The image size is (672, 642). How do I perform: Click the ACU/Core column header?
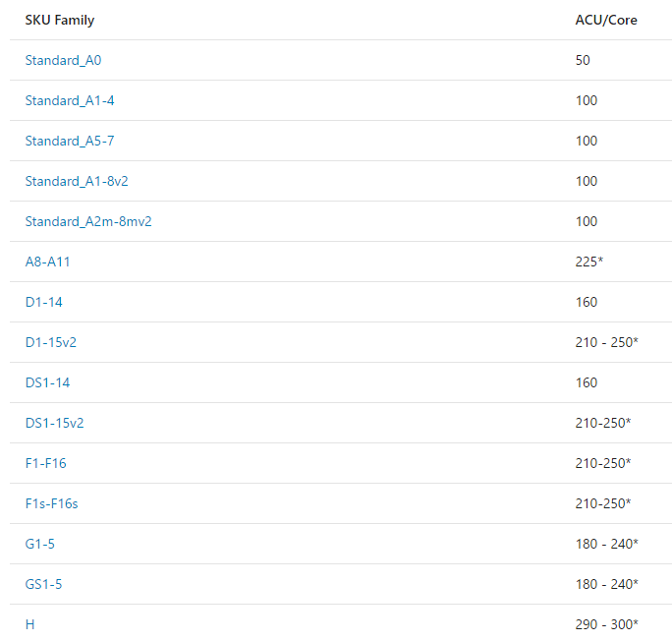click(x=606, y=21)
